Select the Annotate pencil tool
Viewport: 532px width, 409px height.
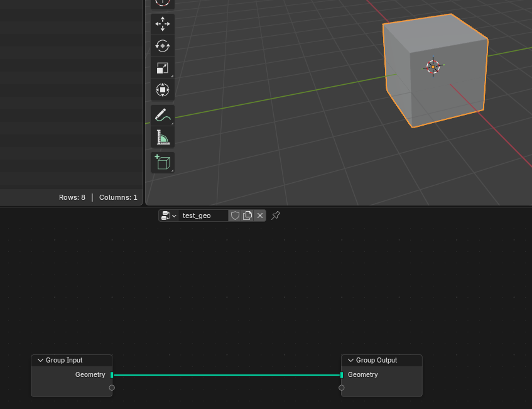click(x=163, y=115)
